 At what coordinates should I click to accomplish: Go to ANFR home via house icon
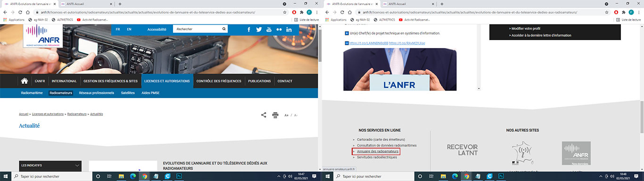pyautogui.click(x=24, y=81)
